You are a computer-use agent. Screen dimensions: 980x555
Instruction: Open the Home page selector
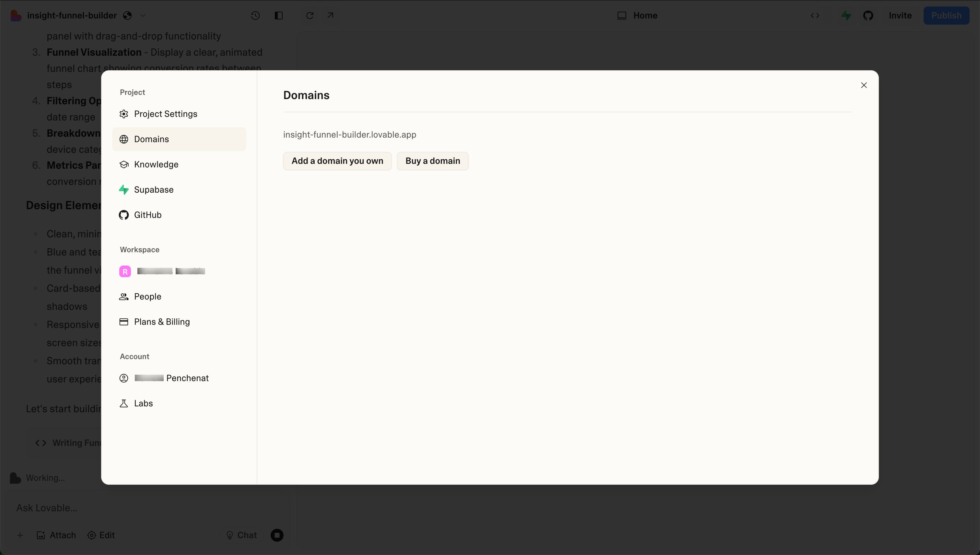click(637, 16)
